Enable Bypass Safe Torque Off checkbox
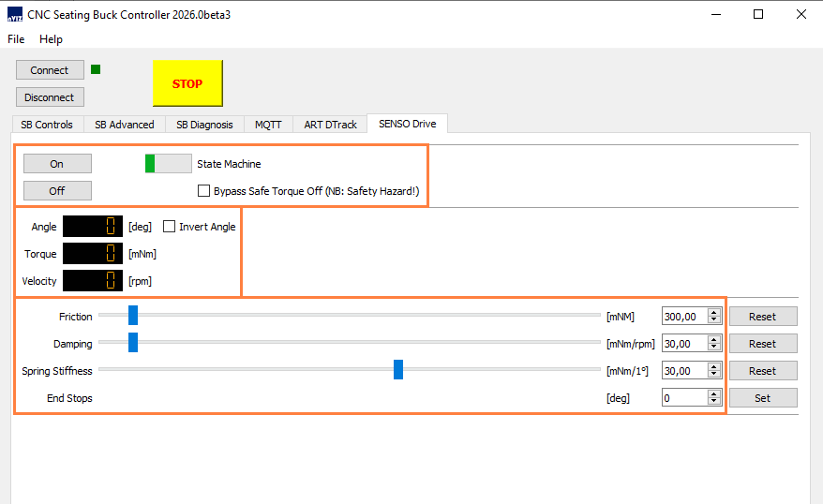 pyautogui.click(x=203, y=191)
